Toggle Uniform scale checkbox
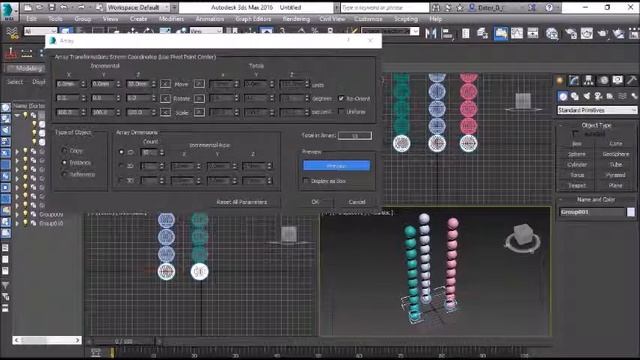 coord(341,111)
